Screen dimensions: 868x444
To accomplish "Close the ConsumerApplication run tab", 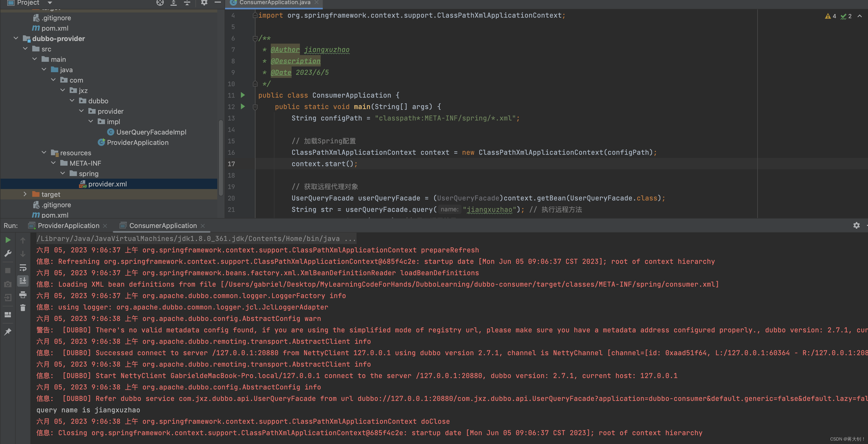I will click(202, 226).
